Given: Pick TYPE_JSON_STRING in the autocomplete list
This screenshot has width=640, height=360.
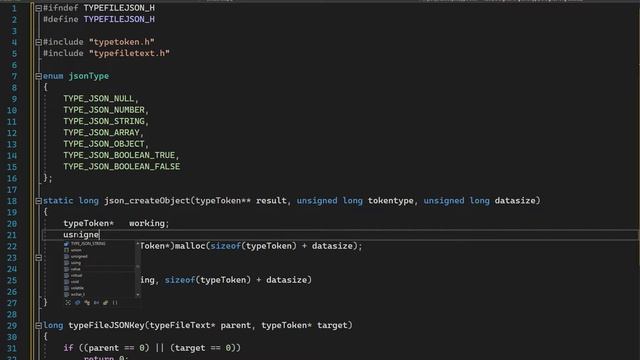Looking at the screenshot, I should point(88,244).
